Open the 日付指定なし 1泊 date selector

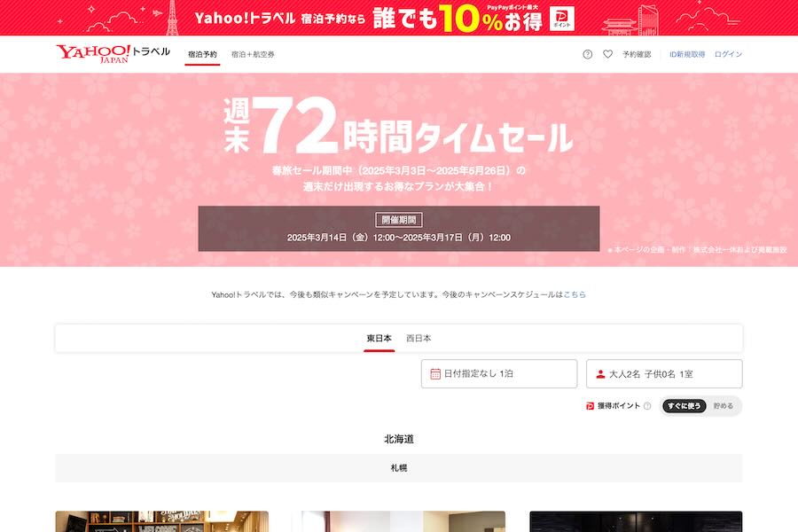coord(499,373)
